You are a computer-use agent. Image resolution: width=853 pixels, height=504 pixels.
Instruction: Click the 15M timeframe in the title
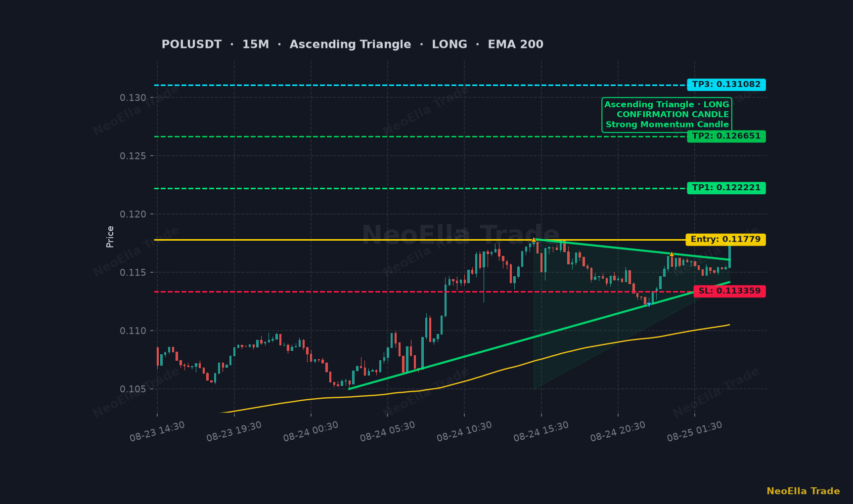[x=256, y=44]
